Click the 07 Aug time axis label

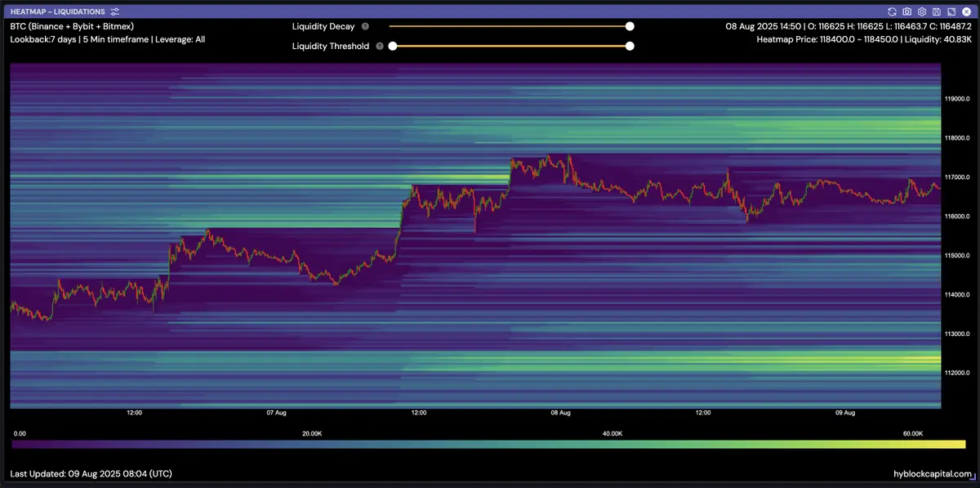pyautogui.click(x=276, y=413)
